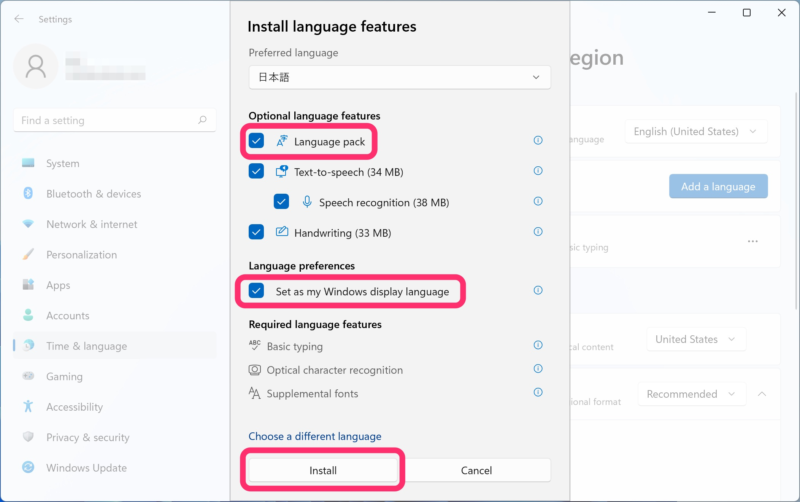
Task: Click the search magnifier icon
Action: point(203,120)
